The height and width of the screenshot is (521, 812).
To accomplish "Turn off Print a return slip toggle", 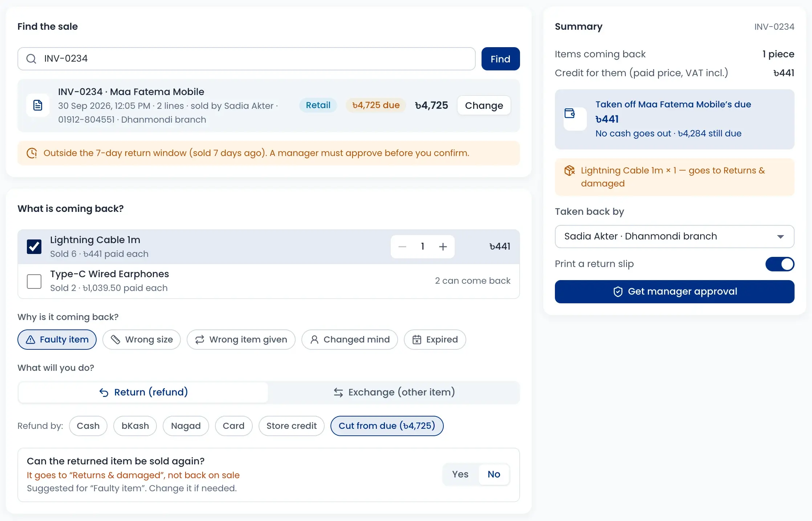I will click(x=780, y=264).
